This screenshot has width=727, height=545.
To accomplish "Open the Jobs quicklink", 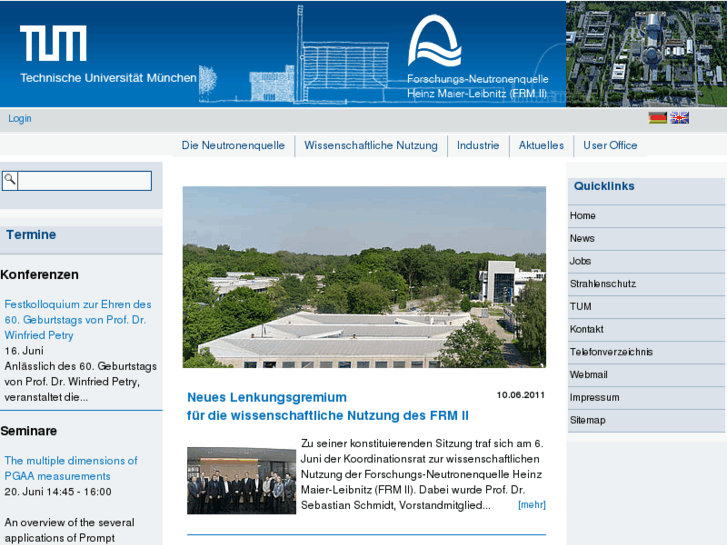I will pyautogui.click(x=646, y=261).
